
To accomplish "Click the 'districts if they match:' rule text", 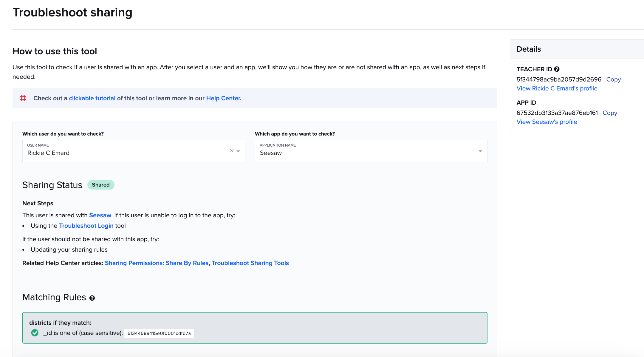I will click(x=60, y=323).
